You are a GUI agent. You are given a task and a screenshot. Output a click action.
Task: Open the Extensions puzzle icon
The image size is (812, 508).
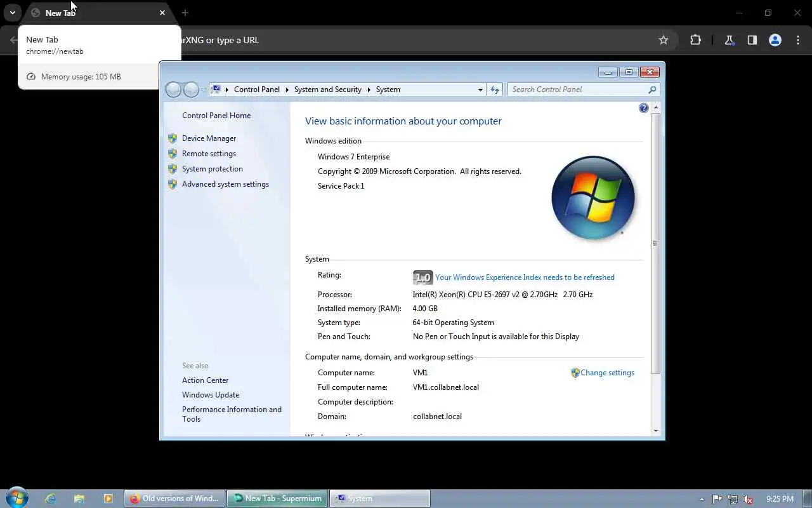pyautogui.click(x=695, y=40)
